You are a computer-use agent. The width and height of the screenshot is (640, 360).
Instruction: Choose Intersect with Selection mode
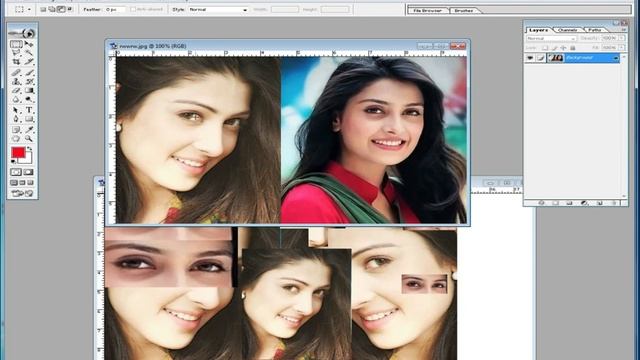click(69, 9)
